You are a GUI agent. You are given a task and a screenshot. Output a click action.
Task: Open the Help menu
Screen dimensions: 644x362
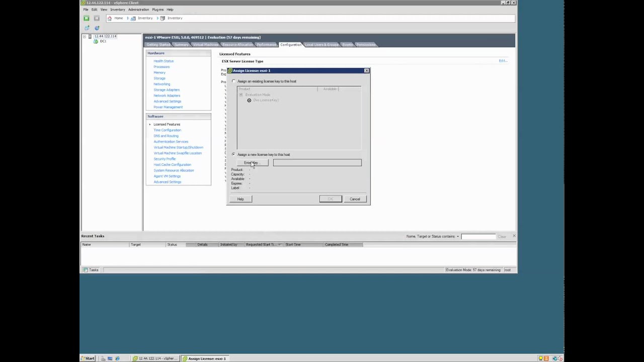pyautogui.click(x=170, y=10)
